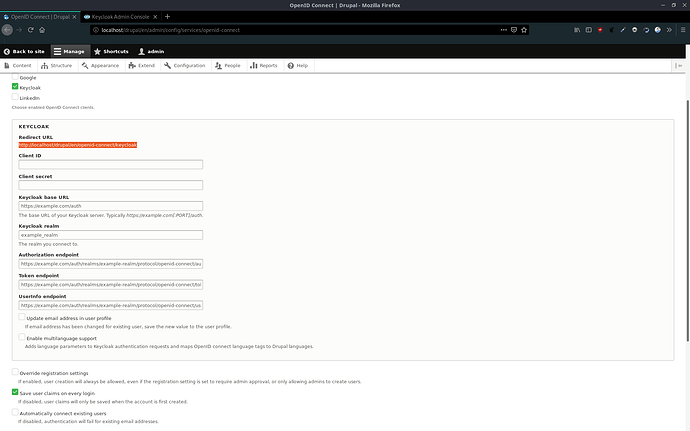Enable the LinkedIn client checkbox

pos(15,96)
